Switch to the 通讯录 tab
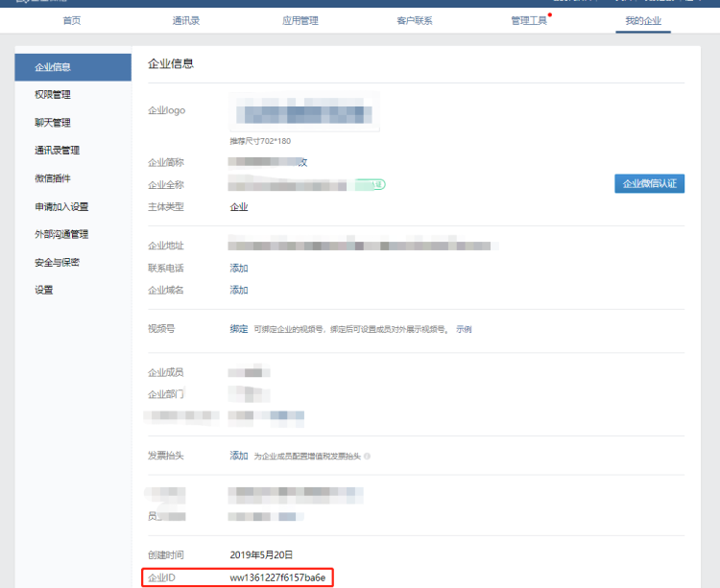The width and height of the screenshot is (720, 588). [x=186, y=20]
